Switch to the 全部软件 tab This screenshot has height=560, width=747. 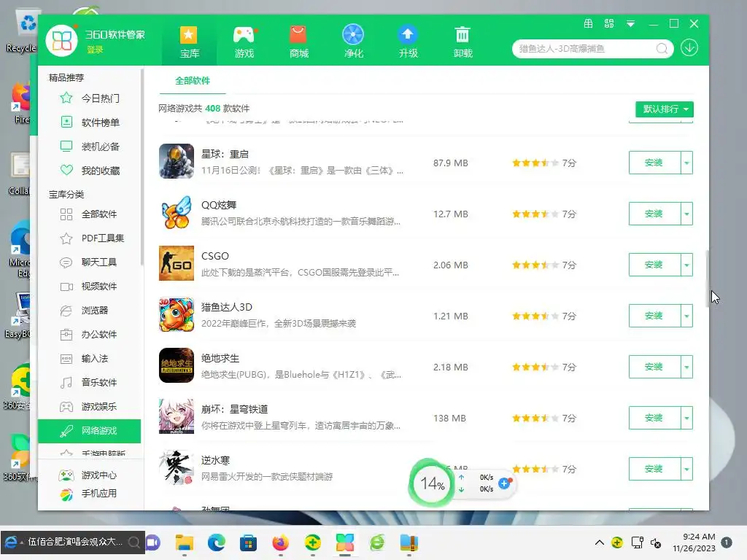coord(193,81)
